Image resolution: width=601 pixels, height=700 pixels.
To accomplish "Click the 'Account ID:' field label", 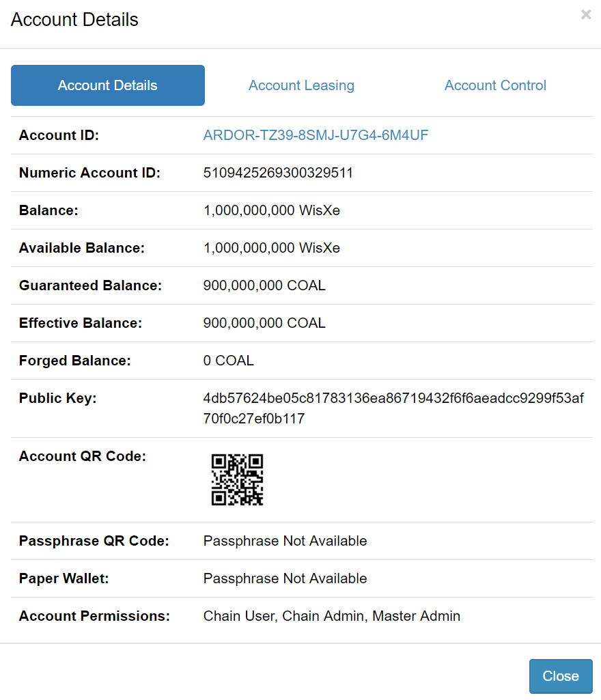I will [x=59, y=135].
